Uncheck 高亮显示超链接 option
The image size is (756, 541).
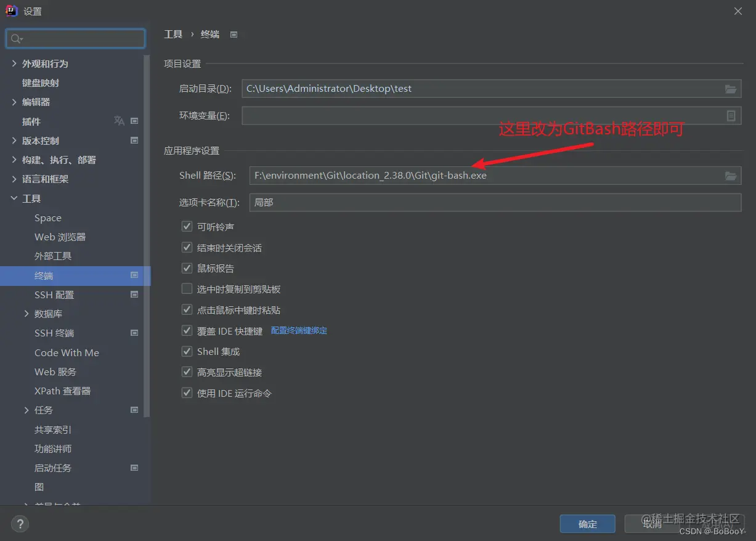187,372
